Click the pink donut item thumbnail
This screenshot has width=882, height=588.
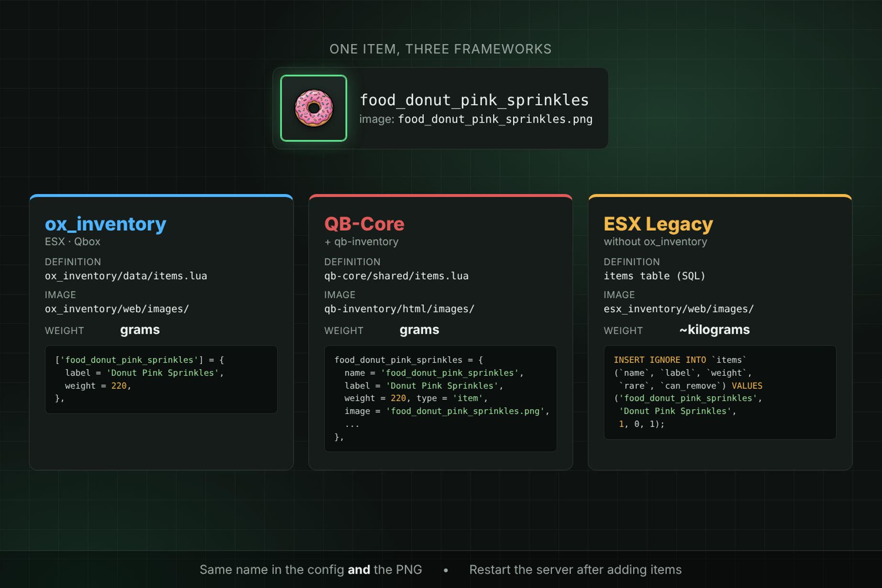(314, 108)
